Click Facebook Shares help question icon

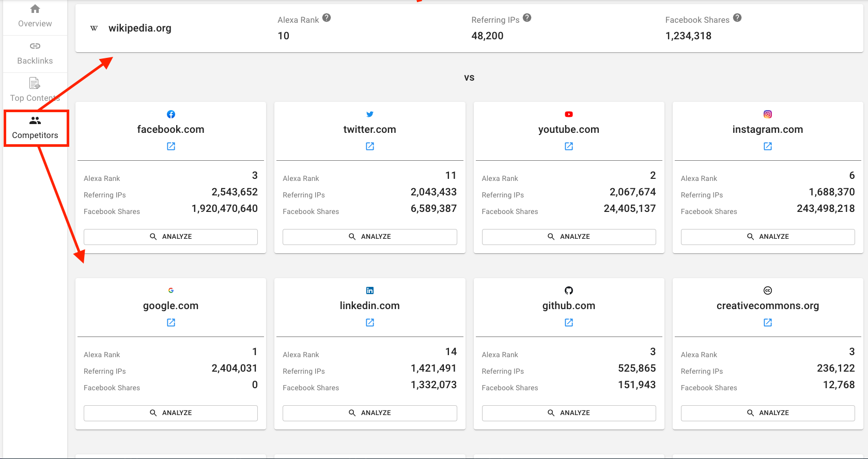click(737, 18)
